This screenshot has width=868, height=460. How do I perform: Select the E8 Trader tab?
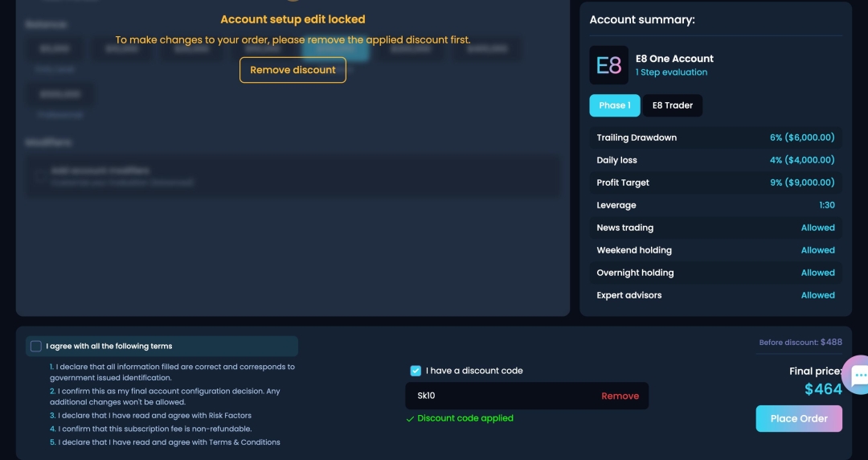(x=673, y=105)
